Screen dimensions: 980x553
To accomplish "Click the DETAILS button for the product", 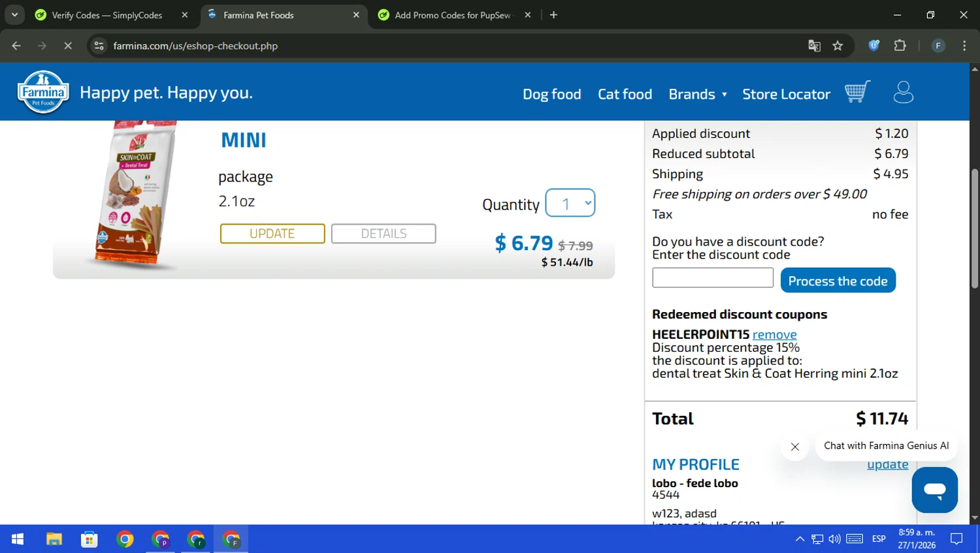I will tap(384, 234).
